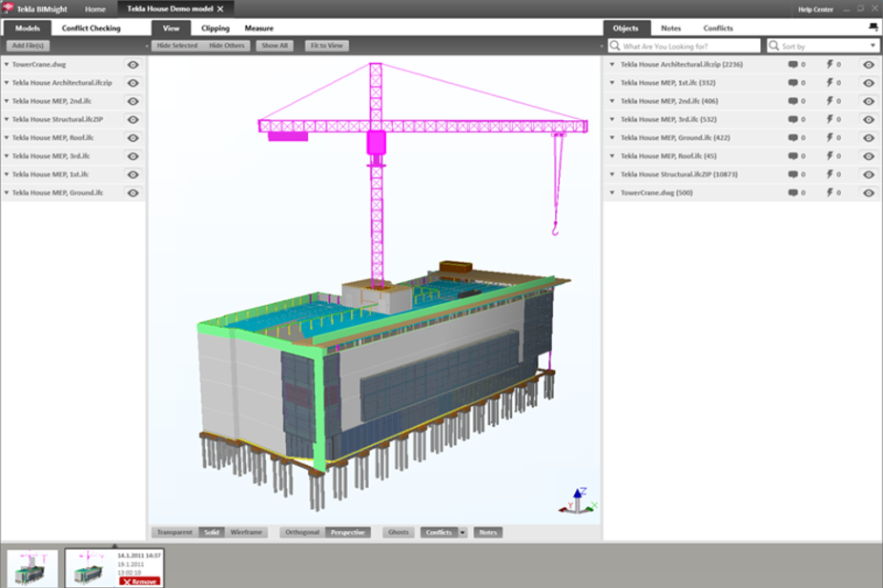Click notes comment icon for MEP, 3rd.ifc (532)
883x588 pixels.
[793, 119]
